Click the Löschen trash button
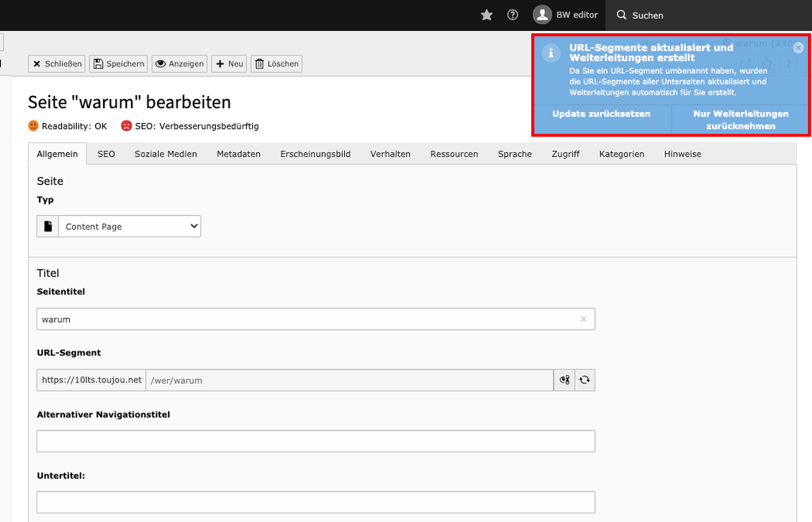Screen dimensions: 812x522 click(x=276, y=63)
